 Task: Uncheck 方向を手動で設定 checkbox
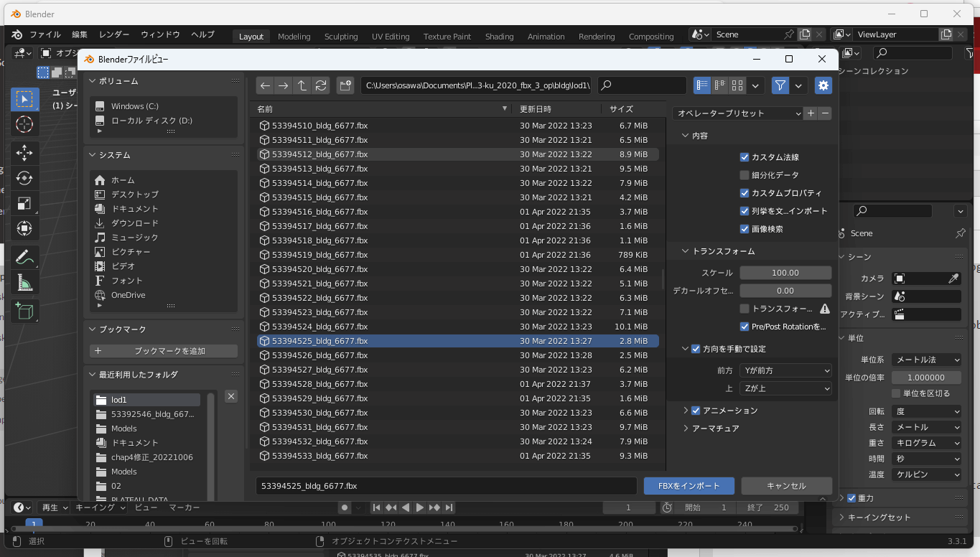click(x=696, y=349)
